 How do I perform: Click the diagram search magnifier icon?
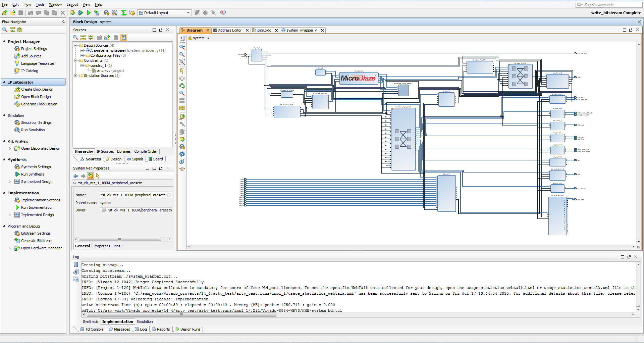(182, 93)
